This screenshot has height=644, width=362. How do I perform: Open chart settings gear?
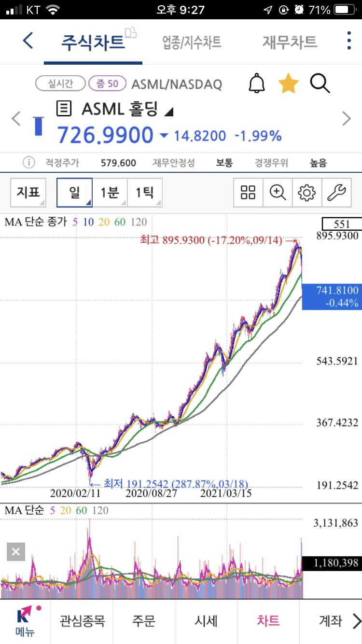[306, 193]
